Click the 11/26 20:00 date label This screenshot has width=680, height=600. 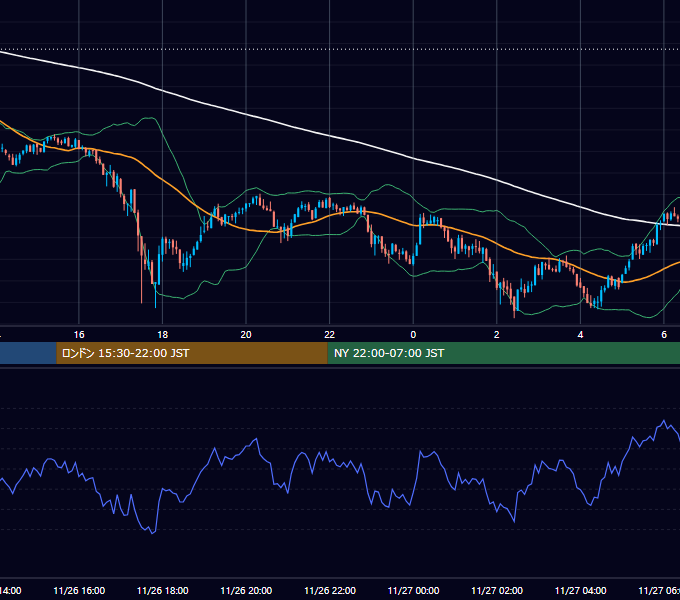pos(246,590)
